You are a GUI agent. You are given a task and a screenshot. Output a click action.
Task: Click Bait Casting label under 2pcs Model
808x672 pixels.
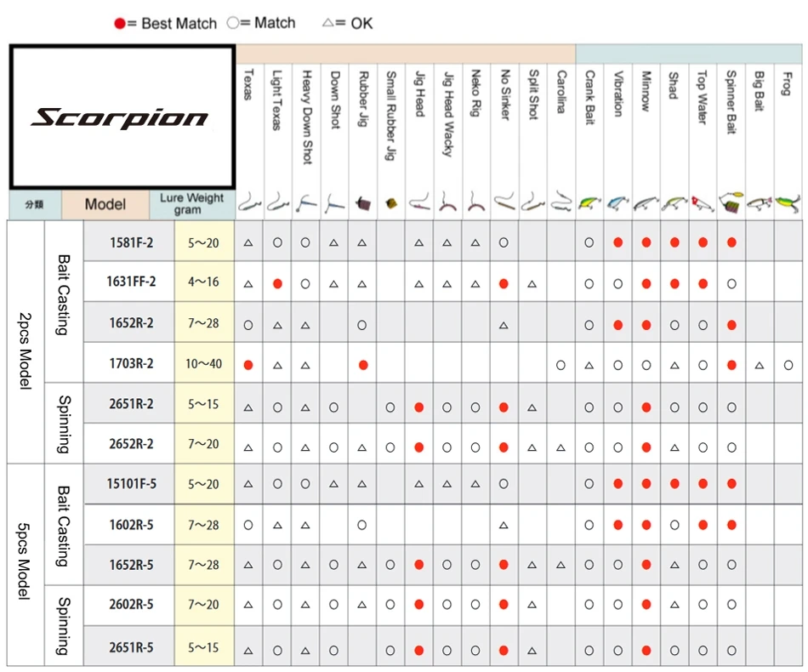(63, 295)
